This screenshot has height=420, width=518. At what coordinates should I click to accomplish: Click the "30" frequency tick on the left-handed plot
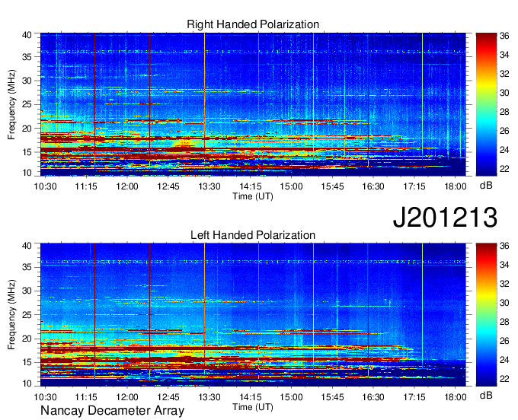[x=27, y=291]
